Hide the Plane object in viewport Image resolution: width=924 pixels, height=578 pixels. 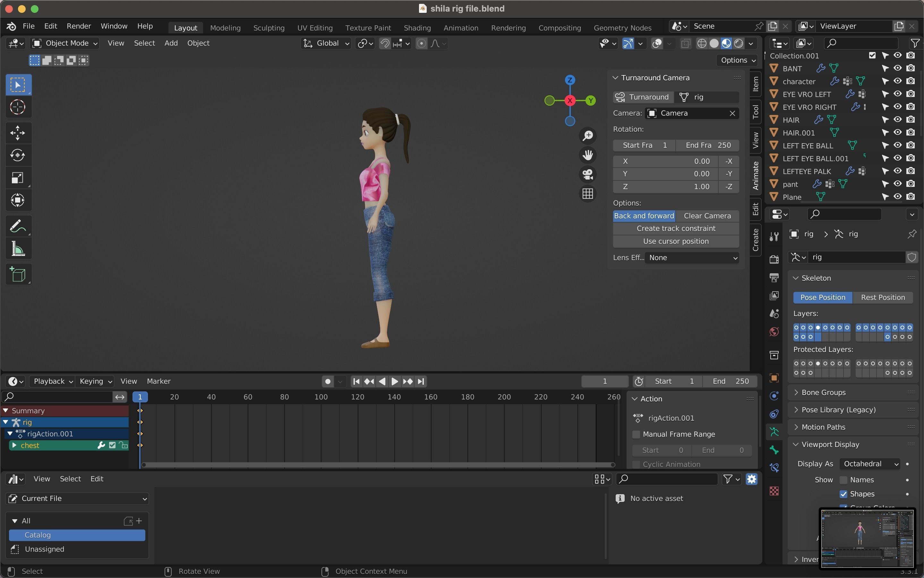pyautogui.click(x=898, y=197)
